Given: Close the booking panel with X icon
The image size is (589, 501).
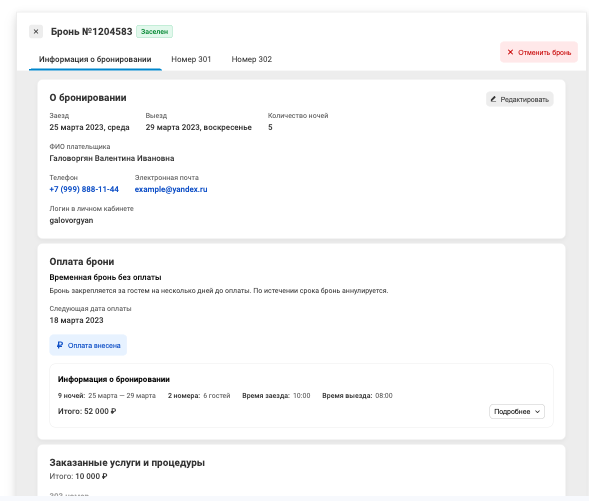Looking at the screenshot, I should (36, 32).
